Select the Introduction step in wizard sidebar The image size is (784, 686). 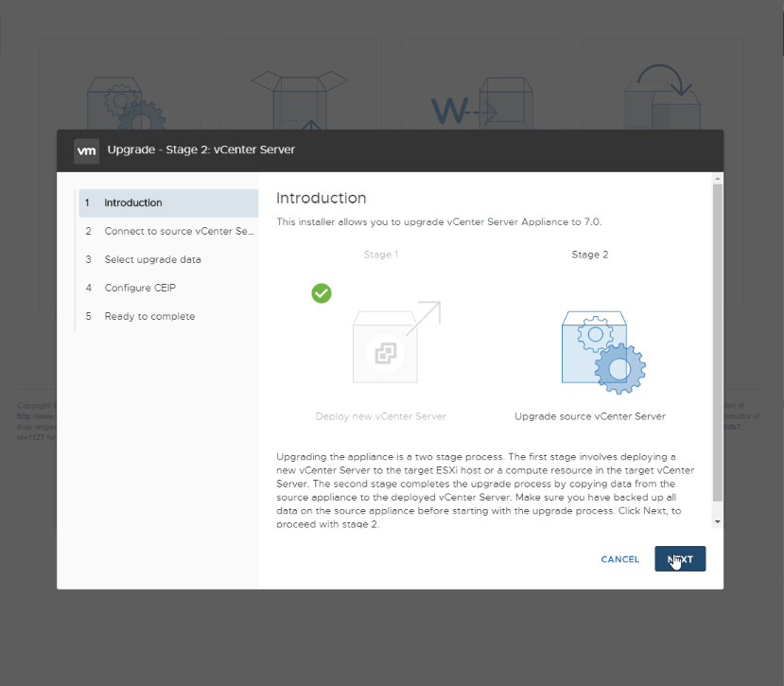[168, 202]
